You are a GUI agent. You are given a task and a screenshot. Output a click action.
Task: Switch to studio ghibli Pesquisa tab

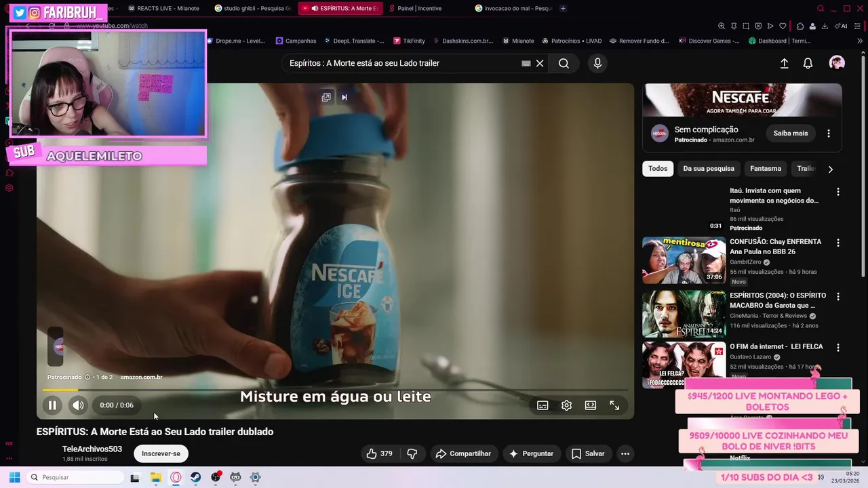pyautogui.click(x=252, y=8)
